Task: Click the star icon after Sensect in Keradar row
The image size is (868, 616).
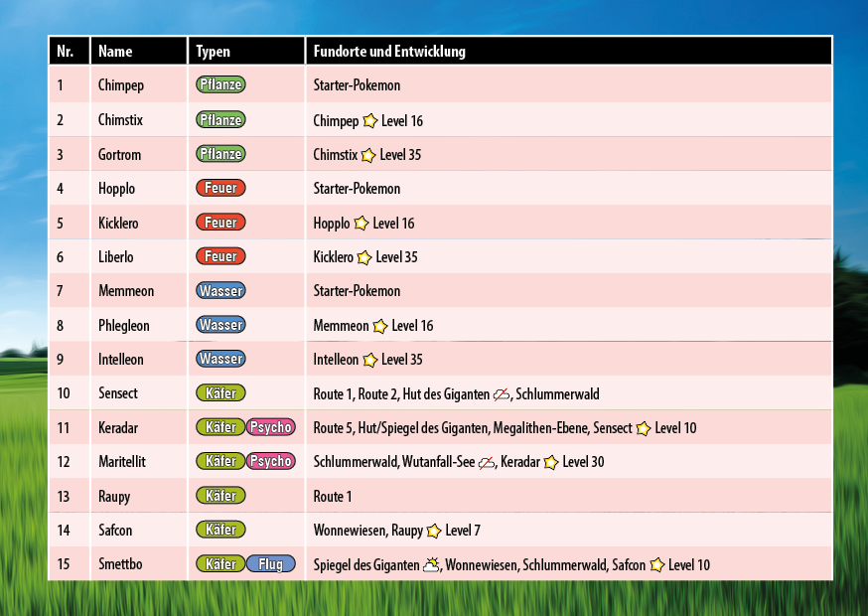Action: pos(644,428)
